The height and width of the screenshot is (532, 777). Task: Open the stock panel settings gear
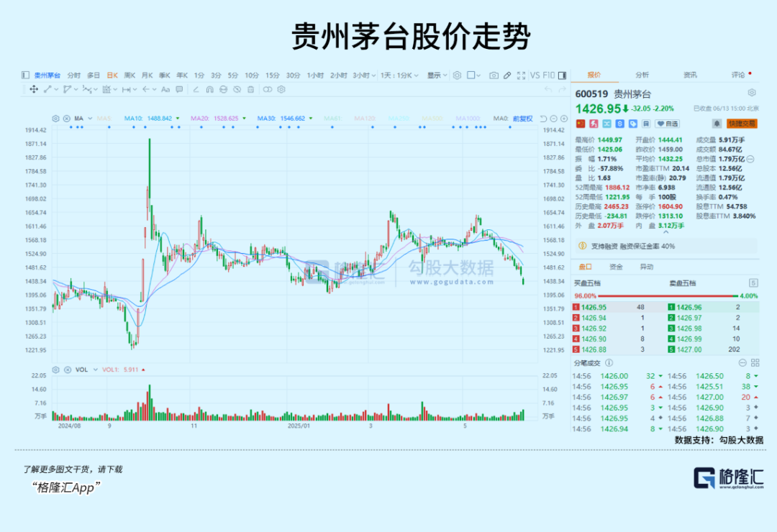[752, 93]
